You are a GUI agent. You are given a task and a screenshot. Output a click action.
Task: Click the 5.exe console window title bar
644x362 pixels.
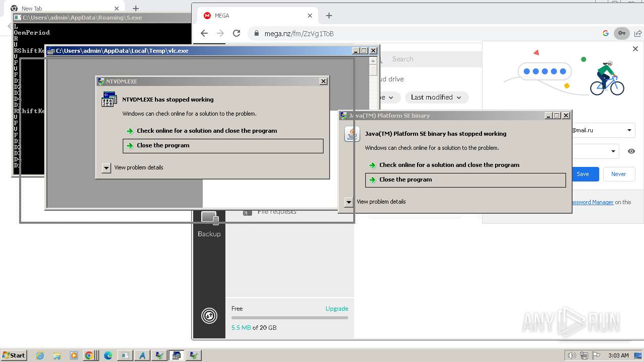(x=101, y=18)
